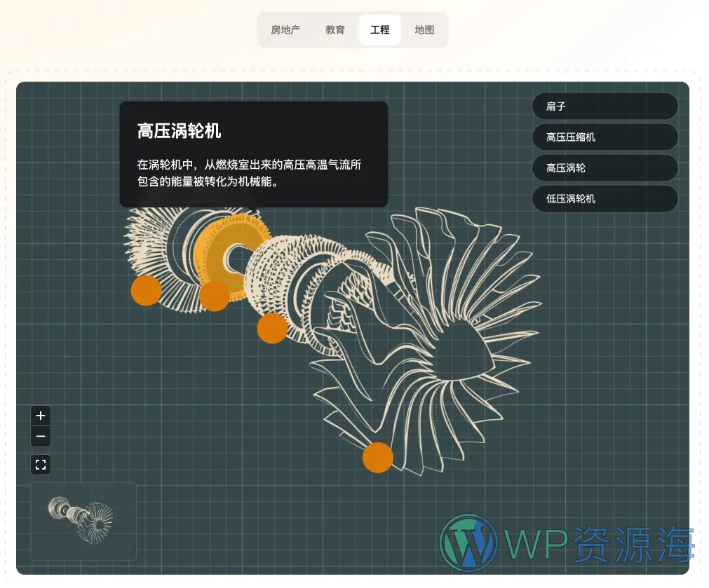The width and height of the screenshot is (709, 588).
Task: Select the 低压涡轮机 part button
Action: pyautogui.click(x=605, y=199)
